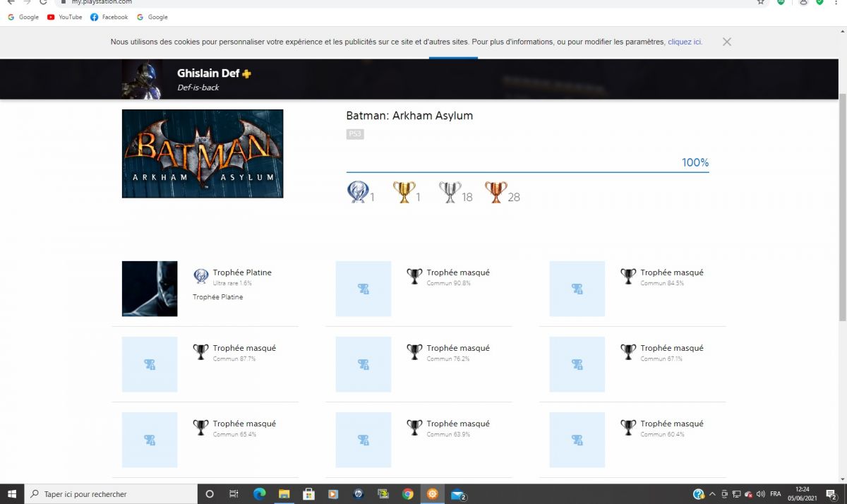Click the Commun 60.4% rarity label
The width and height of the screenshot is (847, 504).
tap(662, 434)
